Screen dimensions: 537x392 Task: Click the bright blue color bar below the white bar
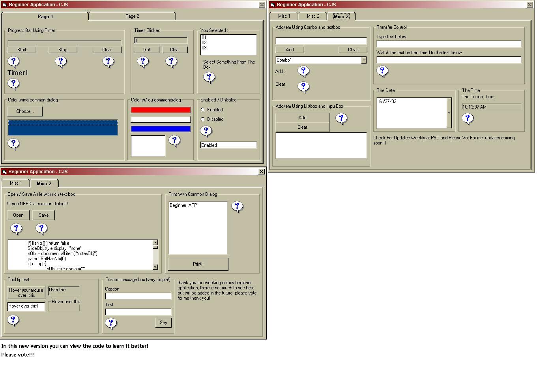point(161,129)
